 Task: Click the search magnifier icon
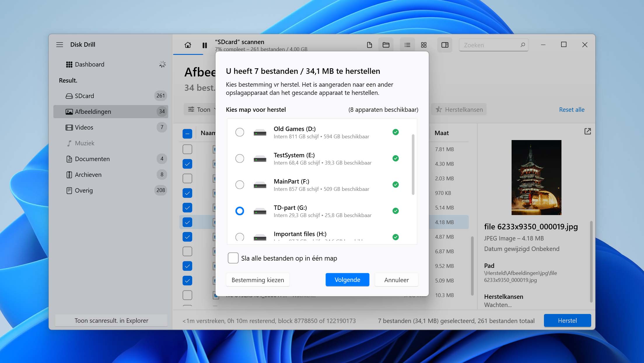point(523,45)
